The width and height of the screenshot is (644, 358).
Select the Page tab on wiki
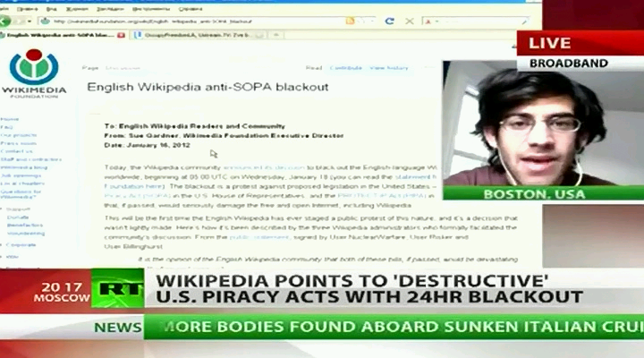(x=90, y=68)
